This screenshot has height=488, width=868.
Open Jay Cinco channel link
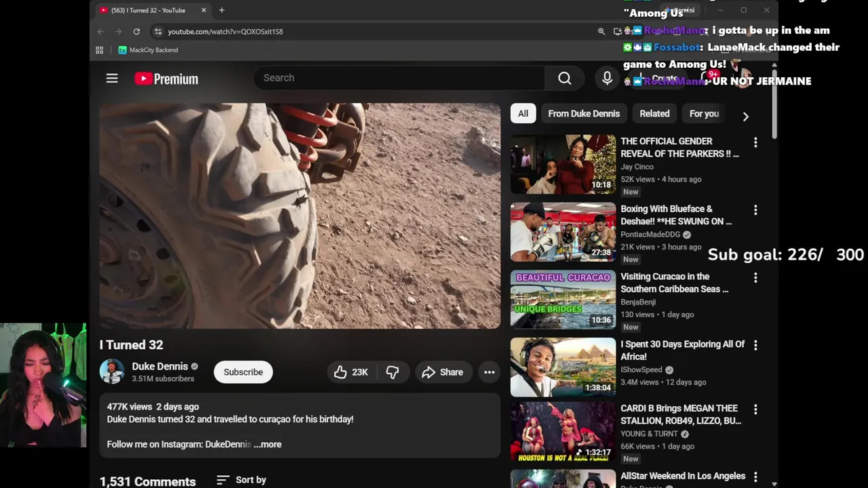[637, 167]
